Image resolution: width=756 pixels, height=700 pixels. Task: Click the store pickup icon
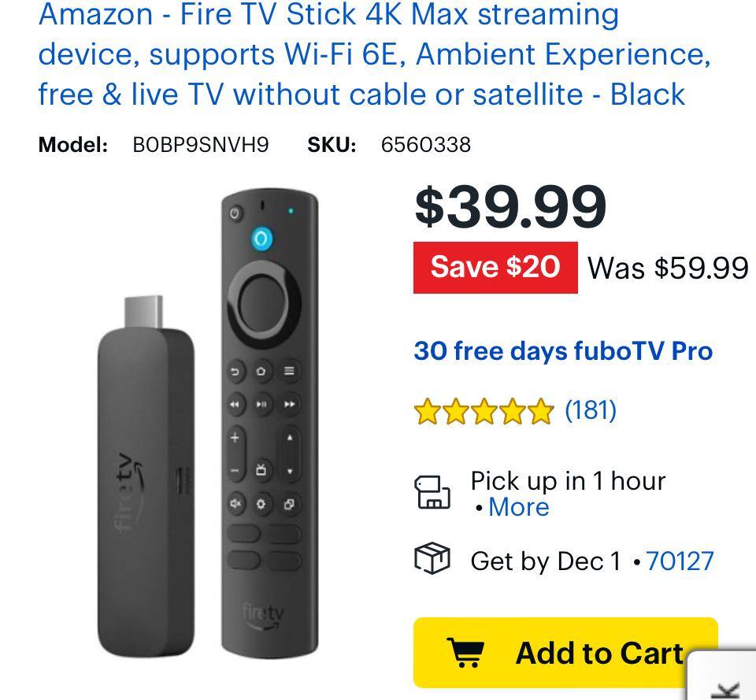pos(432,493)
